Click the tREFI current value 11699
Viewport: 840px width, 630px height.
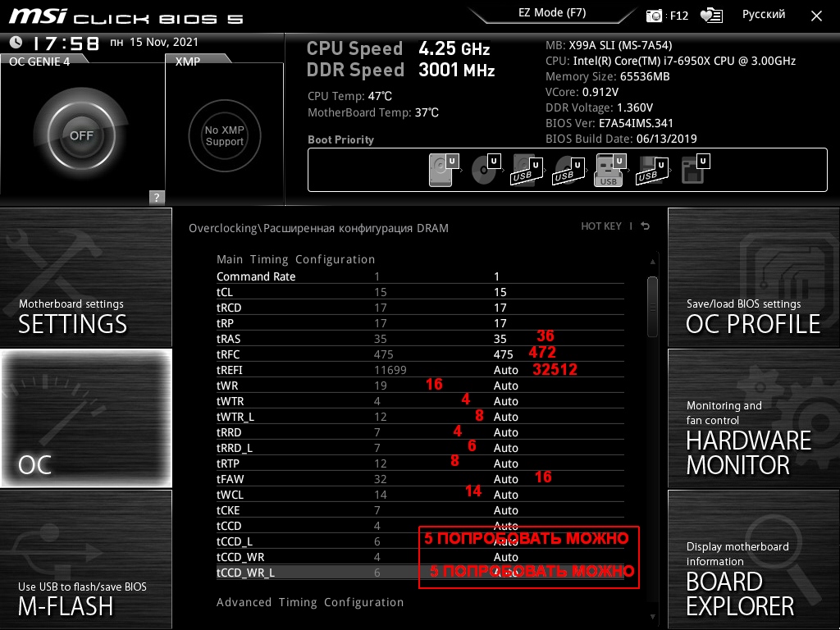pyautogui.click(x=390, y=370)
